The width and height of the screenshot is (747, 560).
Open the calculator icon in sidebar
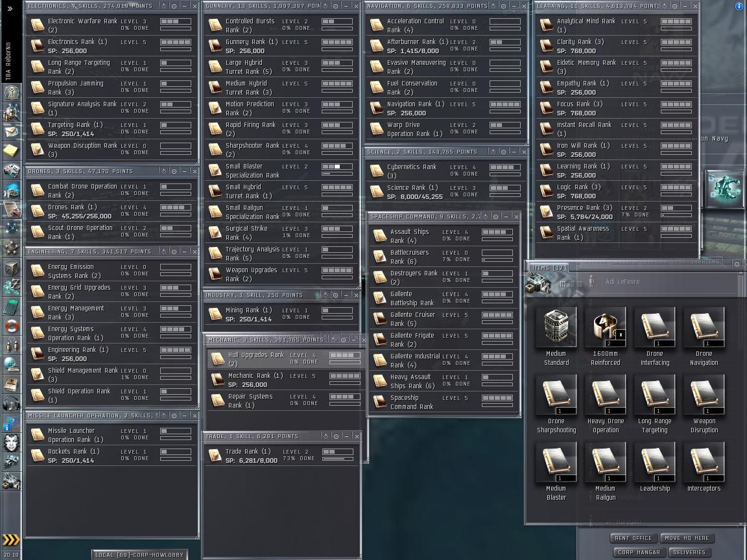[x=11, y=307]
